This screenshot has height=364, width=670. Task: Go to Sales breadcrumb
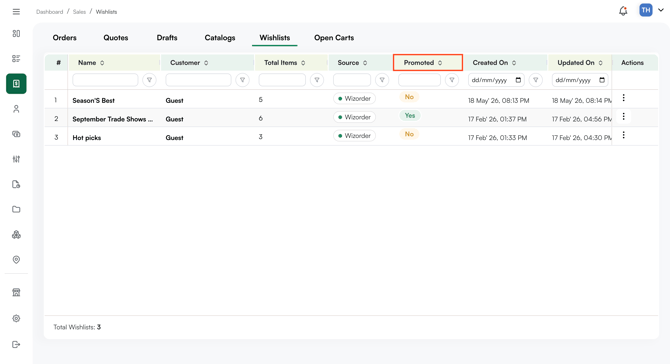[x=79, y=12]
